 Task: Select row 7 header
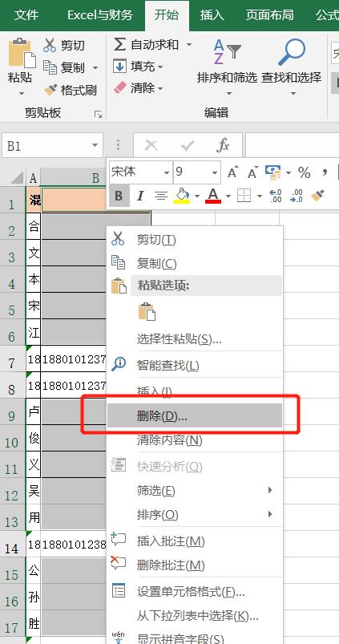click(13, 359)
